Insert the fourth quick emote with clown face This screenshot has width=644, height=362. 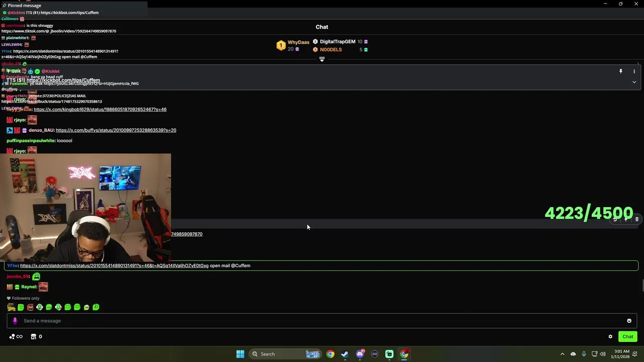[x=39, y=307]
